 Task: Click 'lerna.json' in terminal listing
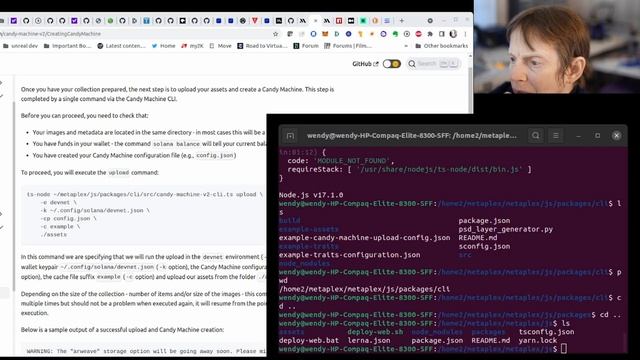pyautogui.click(x=369, y=340)
